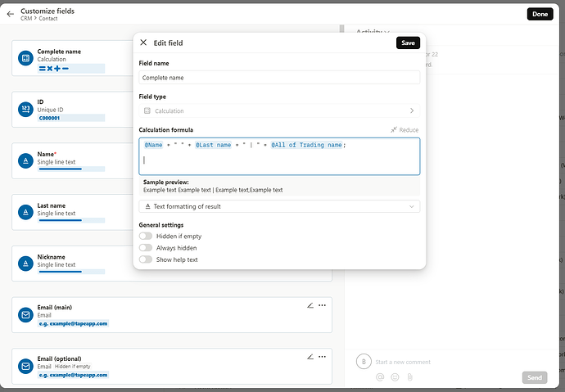The width and height of the screenshot is (565, 392).
Task: Select the Nickname field card label
Action: [51, 257]
